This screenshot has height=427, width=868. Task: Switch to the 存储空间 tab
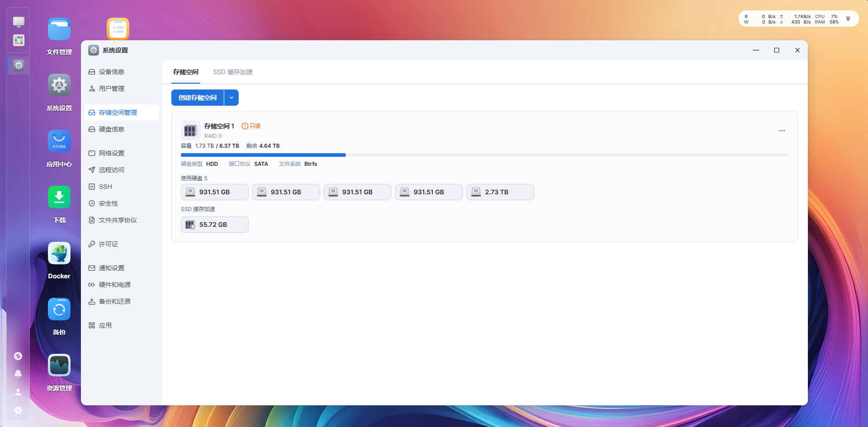pyautogui.click(x=186, y=72)
